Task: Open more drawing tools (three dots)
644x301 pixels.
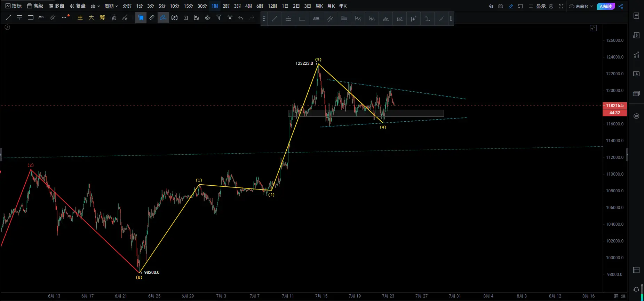Action: pyautogui.click(x=64, y=17)
